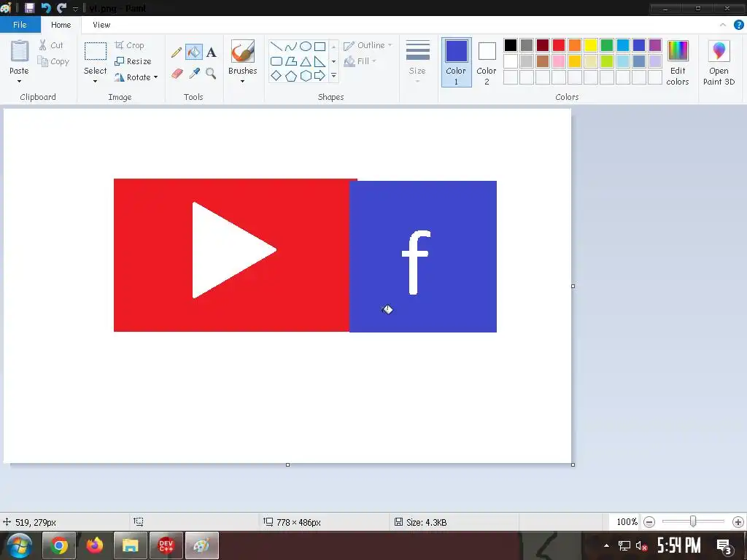
Task: Choose the Curve shape
Action: pos(290,46)
